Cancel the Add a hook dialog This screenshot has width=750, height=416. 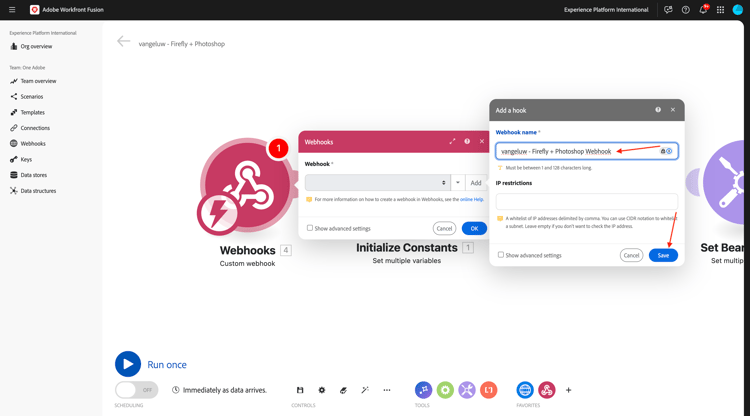pos(631,255)
